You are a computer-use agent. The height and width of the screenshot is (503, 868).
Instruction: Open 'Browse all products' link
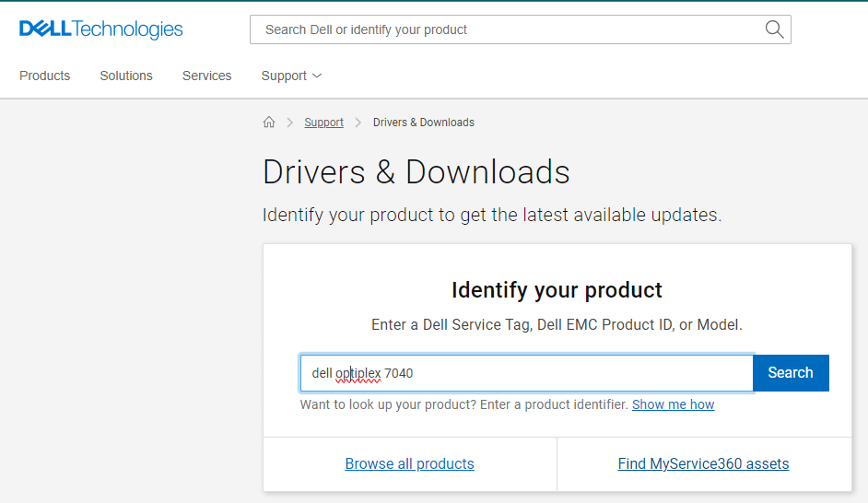tap(410, 463)
